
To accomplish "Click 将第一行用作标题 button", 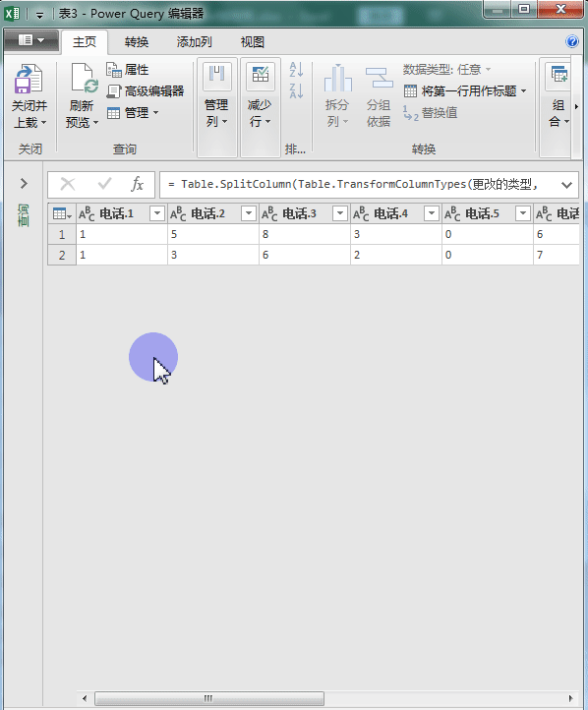I will pos(460,91).
